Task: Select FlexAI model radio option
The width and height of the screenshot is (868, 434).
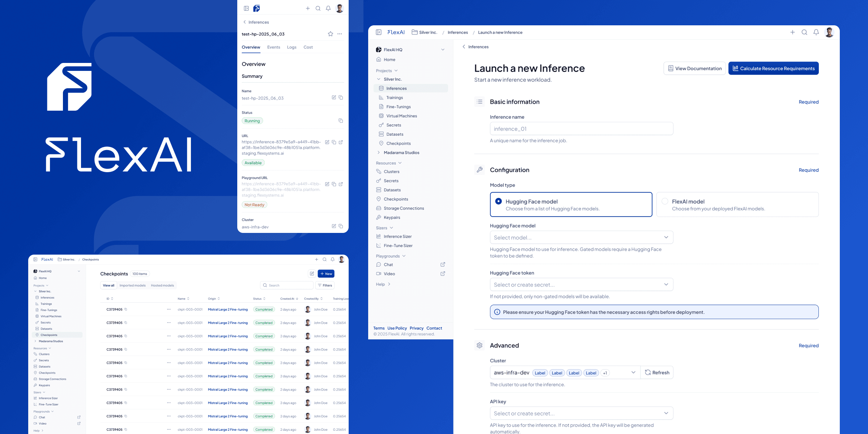Action: coord(665,201)
